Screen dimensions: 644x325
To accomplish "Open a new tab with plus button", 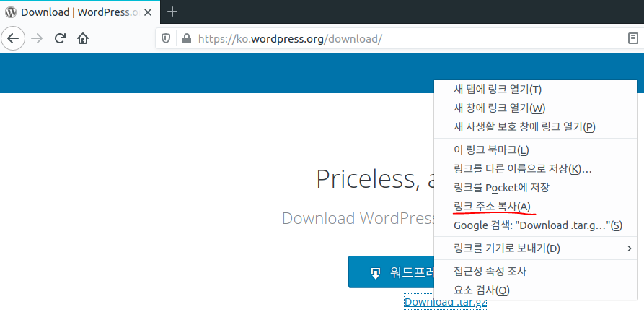I will (172, 12).
